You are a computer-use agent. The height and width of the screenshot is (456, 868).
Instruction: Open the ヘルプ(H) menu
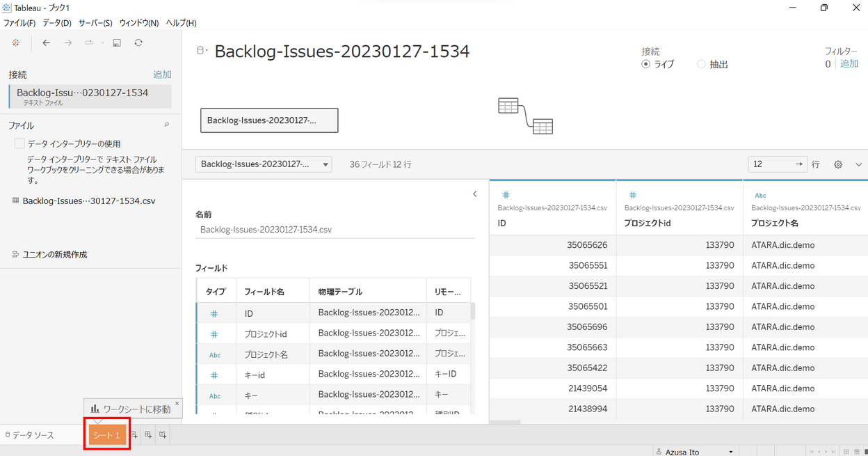(x=181, y=23)
